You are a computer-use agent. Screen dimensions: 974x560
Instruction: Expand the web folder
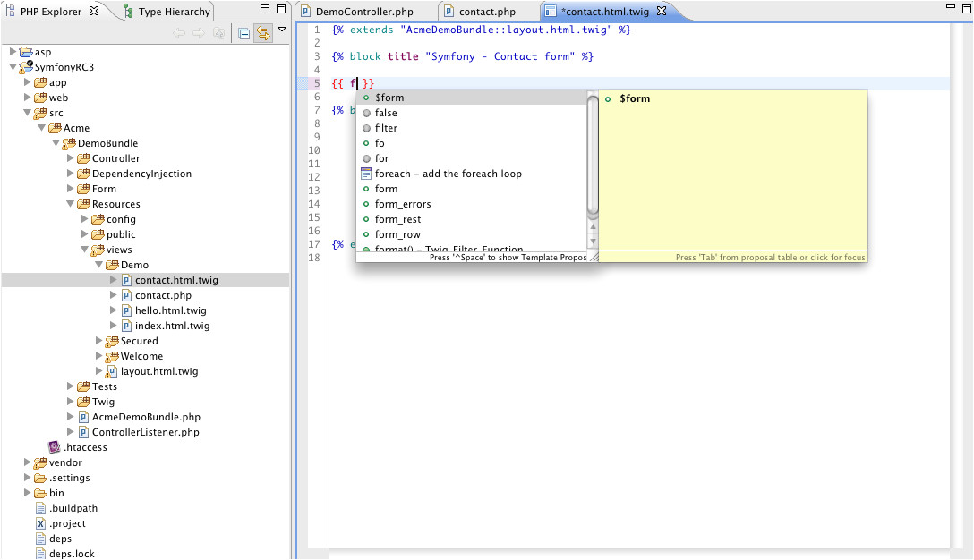pos(28,97)
